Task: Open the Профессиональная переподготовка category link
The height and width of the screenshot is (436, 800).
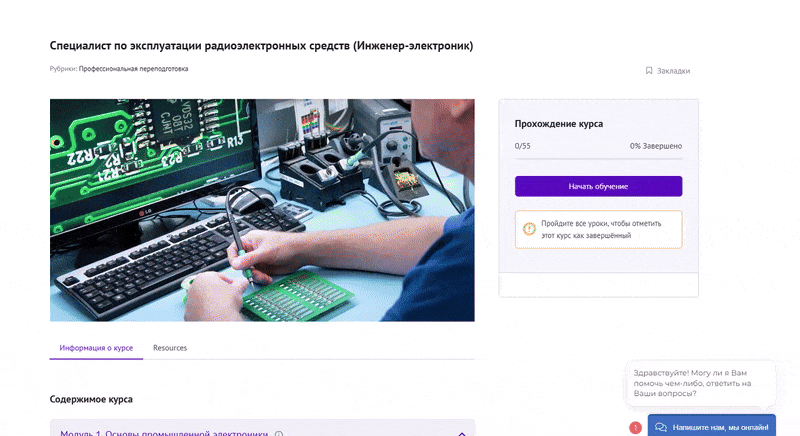Action: point(133,69)
